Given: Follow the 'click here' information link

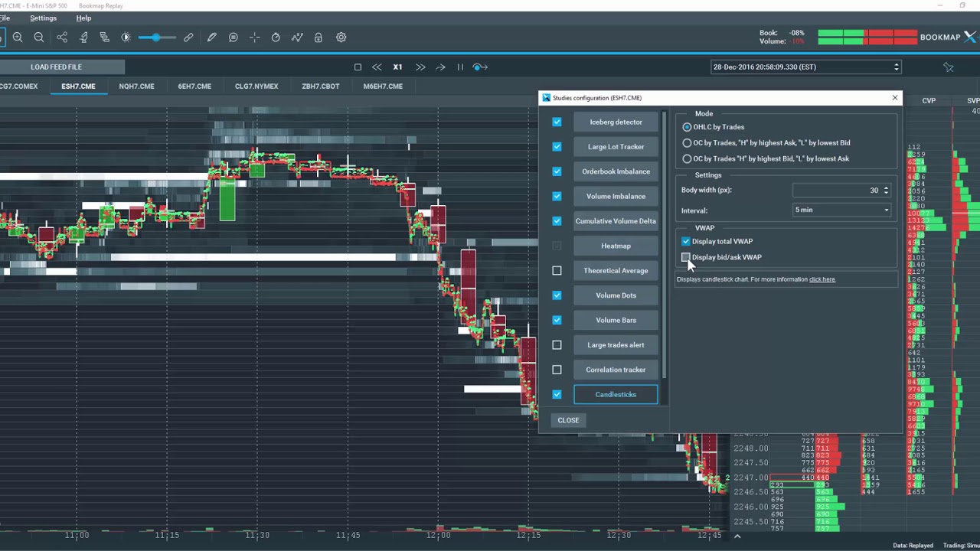Looking at the screenshot, I should point(822,279).
